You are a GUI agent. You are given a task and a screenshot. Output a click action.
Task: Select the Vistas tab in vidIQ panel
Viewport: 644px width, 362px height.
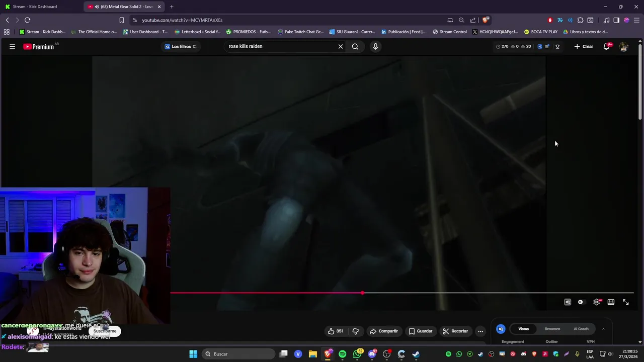524,329
